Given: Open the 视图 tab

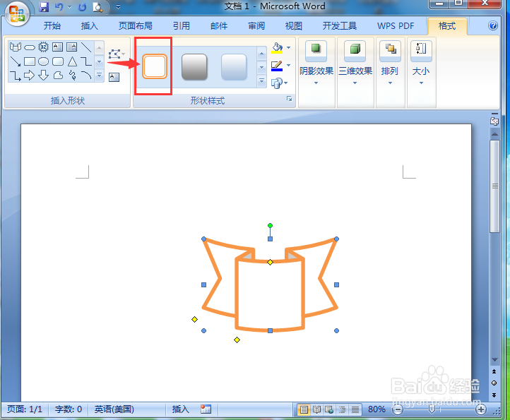Looking at the screenshot, I should (x=294, y=26).
